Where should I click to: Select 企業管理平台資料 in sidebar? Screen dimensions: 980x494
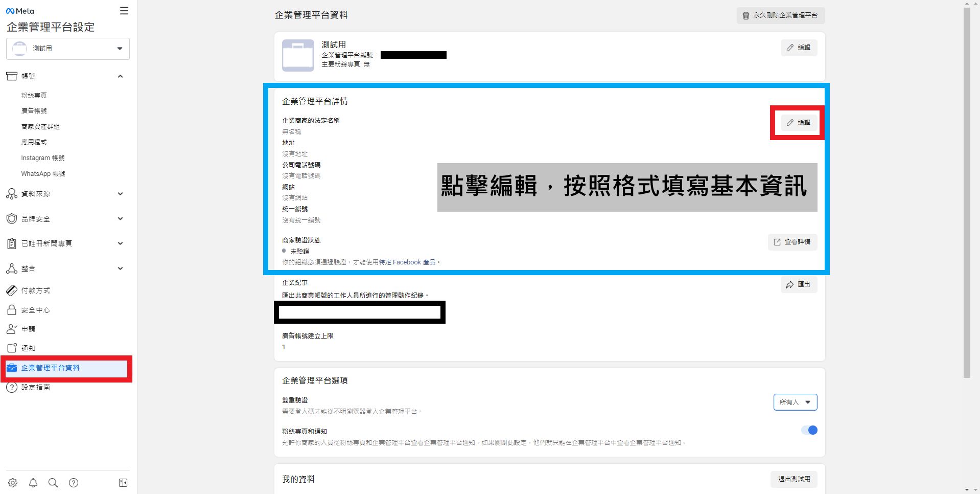coord(66,368)
